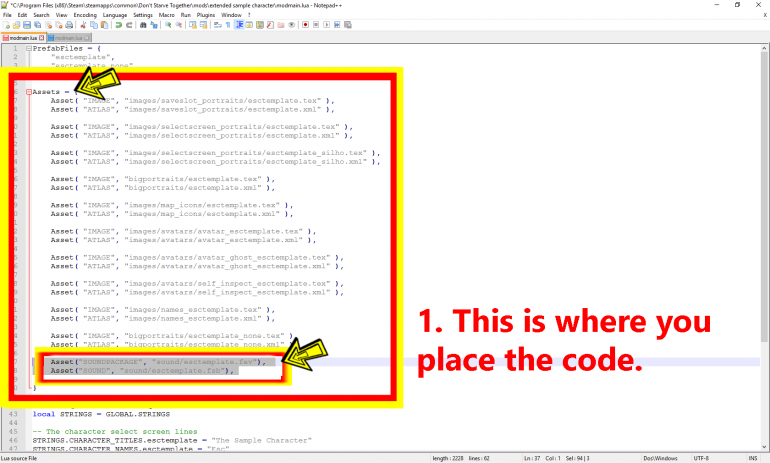Viewport: 770px width, 463px height.
Task: Toggle Show all characters pilcrow icon
Action: point(228,25)
